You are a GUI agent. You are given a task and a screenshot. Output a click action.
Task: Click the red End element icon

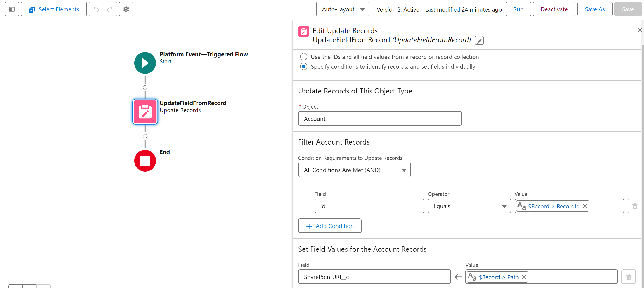tap(145, 160)
